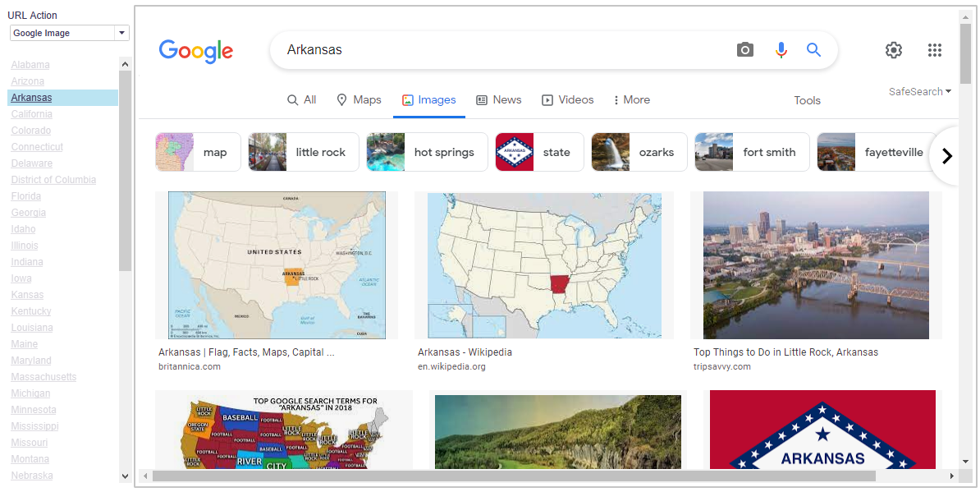
Task: Show more suggestion chips with right chevron
Action: pos(947,156)
